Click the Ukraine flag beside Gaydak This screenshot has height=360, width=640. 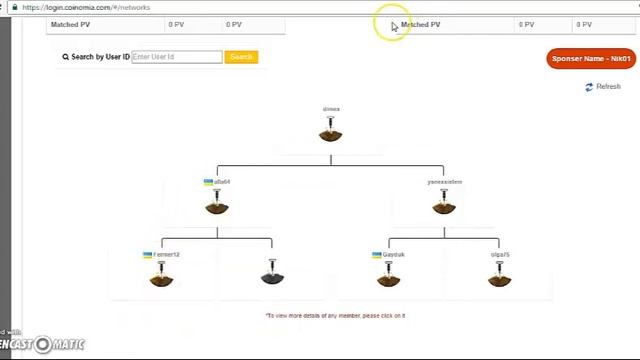click(376, 255)
